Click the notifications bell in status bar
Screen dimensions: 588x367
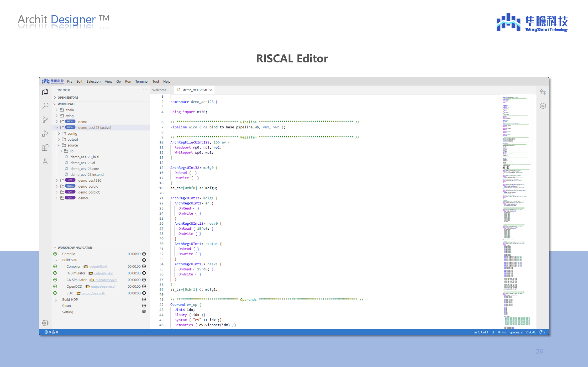pos(542,332)
